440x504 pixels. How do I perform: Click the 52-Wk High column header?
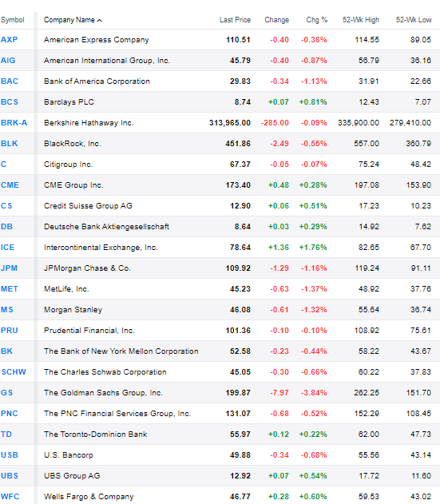point(361,20)
